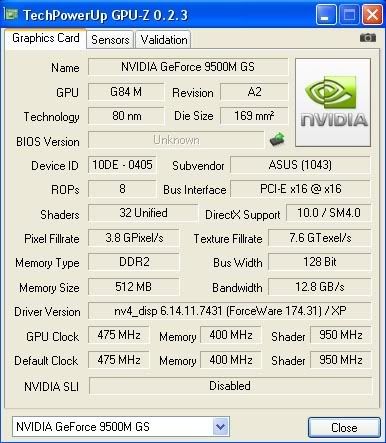Viewport: 386px width, 443px height.
Task: Click the Memory Size value 512 MB
Action: tap(134, 287)
